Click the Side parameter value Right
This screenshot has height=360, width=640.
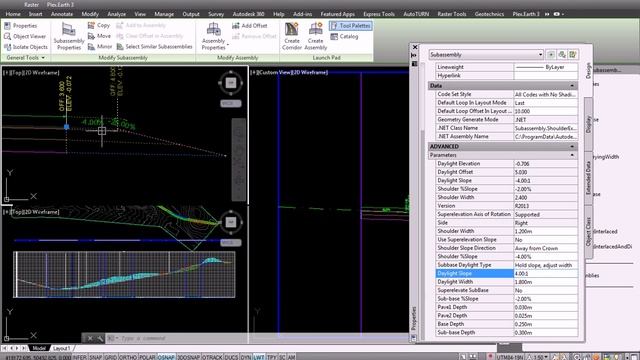(x=546, y=223)
